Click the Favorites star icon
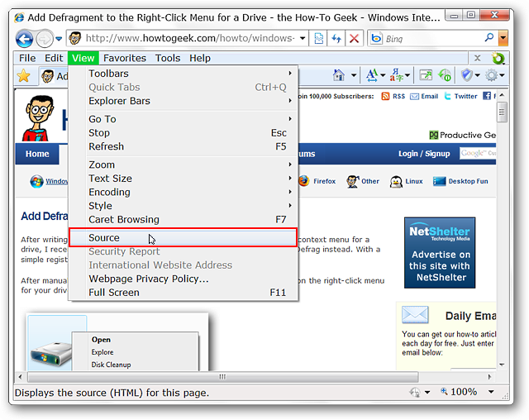Screen dimensions: 529x420 24,75
